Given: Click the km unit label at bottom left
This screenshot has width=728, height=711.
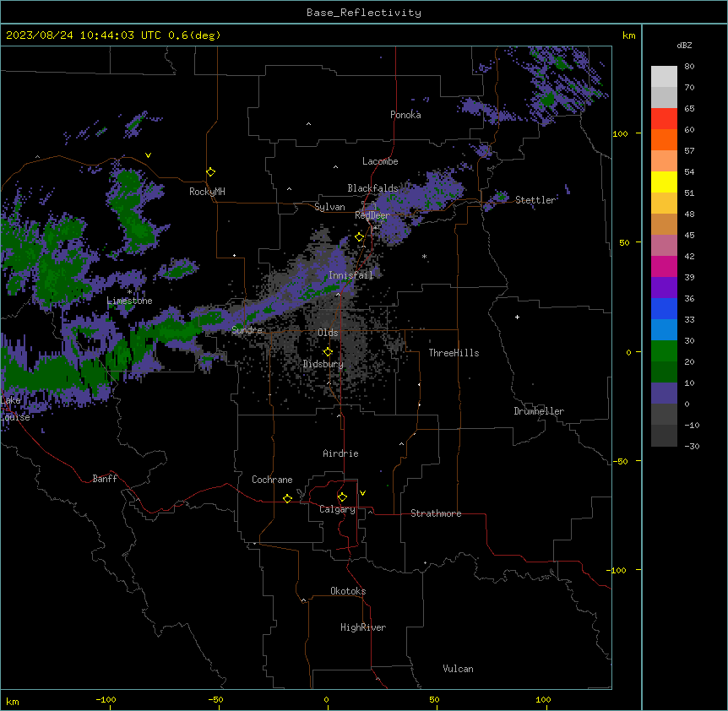Looking at the screenshot, I should point(13,702).
